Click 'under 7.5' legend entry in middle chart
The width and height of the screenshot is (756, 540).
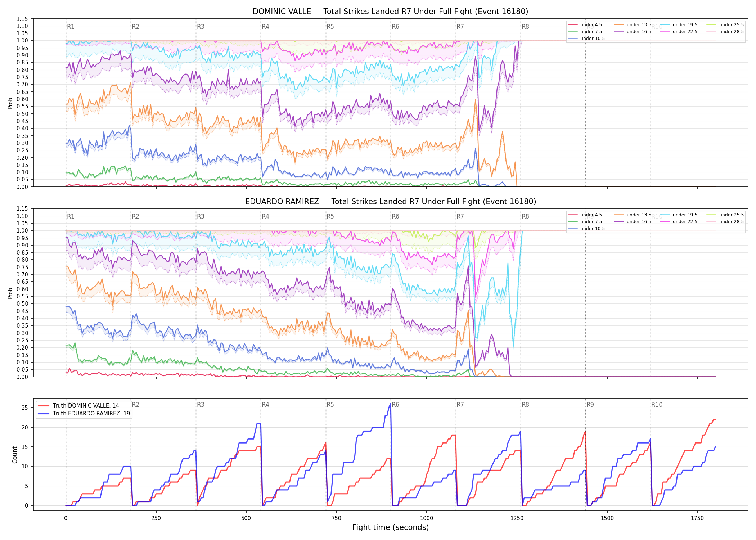pos(585,222)
